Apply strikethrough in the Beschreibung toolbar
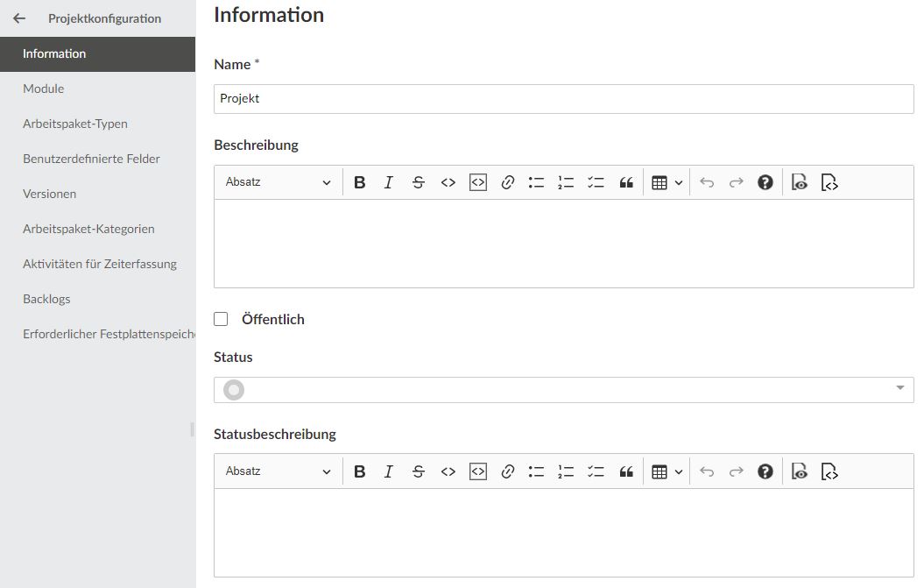Viewport: 924px width, 588px height. click(x=419, y=182)
